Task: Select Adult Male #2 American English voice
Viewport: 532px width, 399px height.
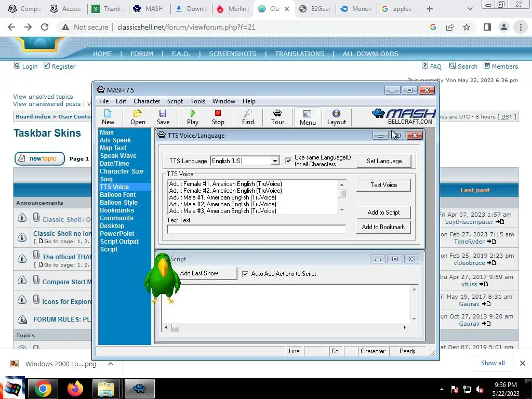Action: [222, 204]
